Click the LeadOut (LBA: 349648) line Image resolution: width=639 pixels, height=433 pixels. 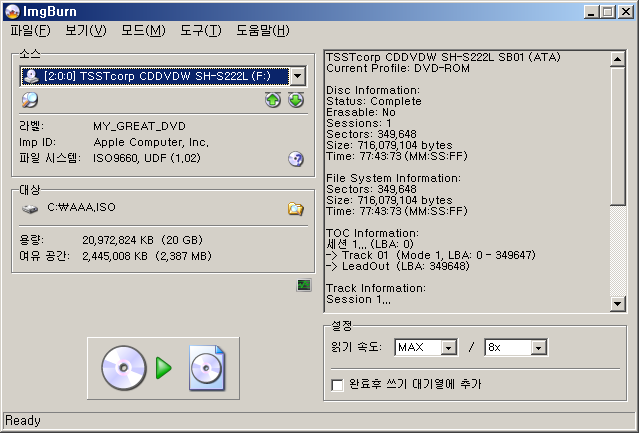tap(398, 266)
